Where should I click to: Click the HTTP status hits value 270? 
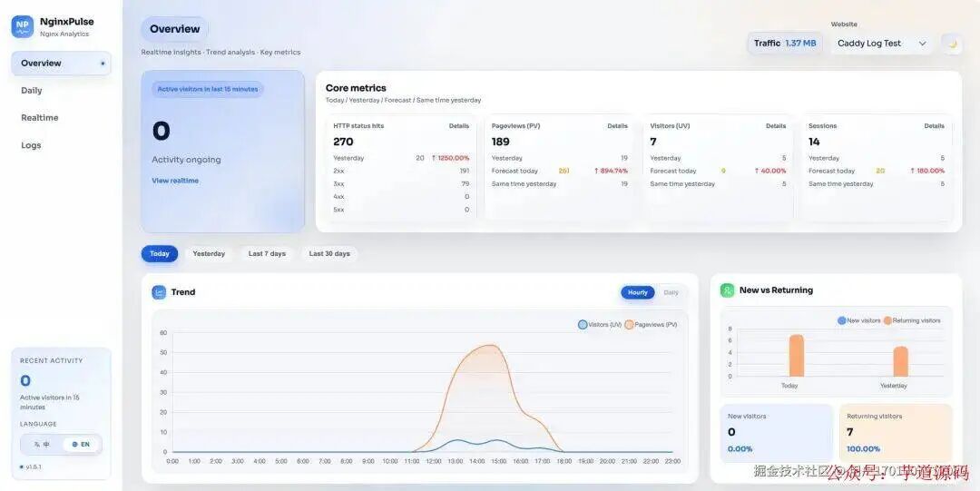click(x=343, y=142)
